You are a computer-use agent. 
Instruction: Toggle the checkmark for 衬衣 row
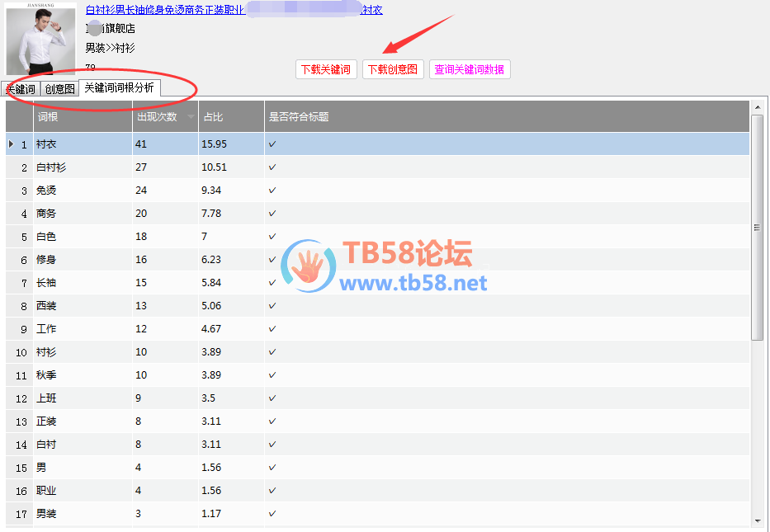pyautogui.click(x=272, y=144)
